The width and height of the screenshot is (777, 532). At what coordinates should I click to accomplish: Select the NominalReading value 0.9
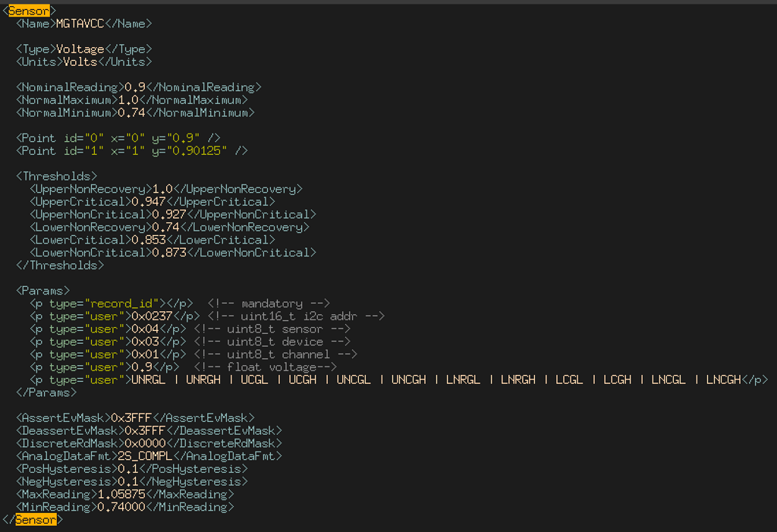135,87
